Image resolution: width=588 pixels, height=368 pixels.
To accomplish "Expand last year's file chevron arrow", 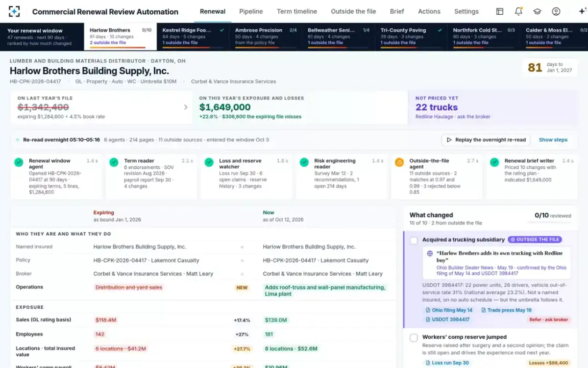I will point(186,107).
